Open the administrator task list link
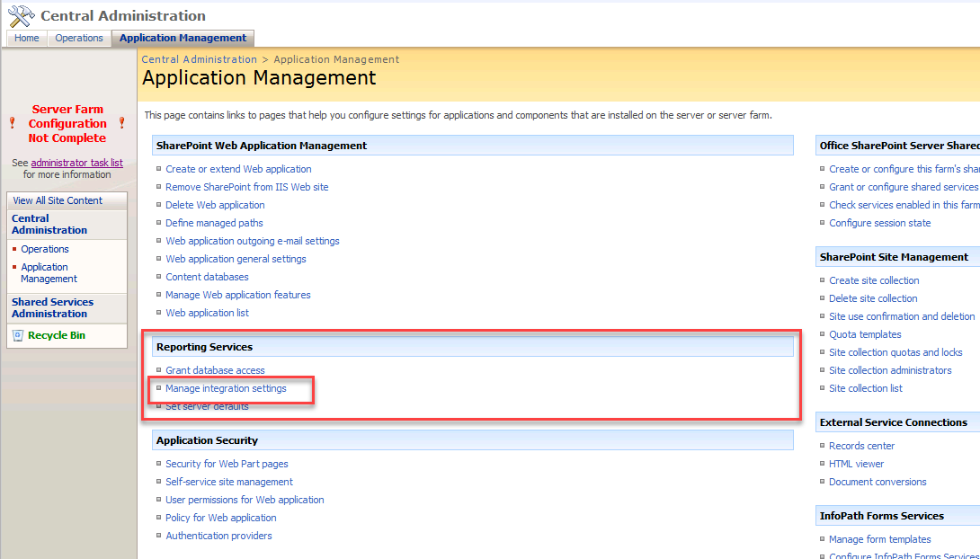Screen dimensions: 980x559 click(77, 163)
